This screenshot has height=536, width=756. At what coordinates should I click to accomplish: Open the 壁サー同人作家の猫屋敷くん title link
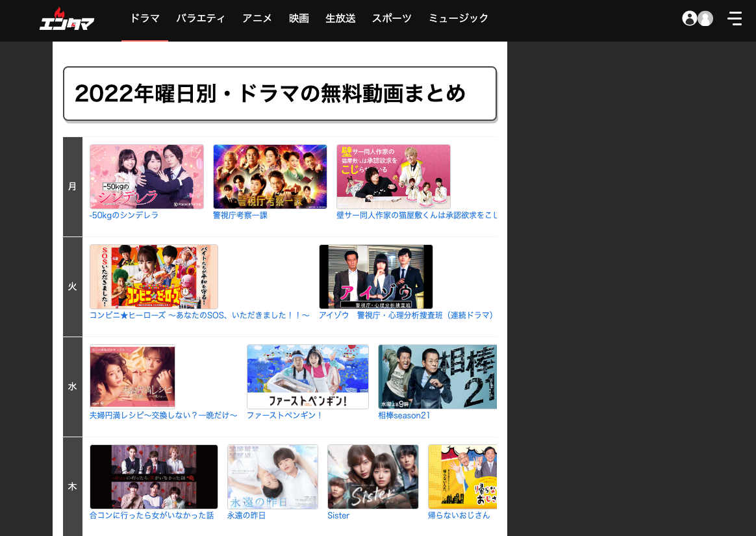[x=416, y=215]
